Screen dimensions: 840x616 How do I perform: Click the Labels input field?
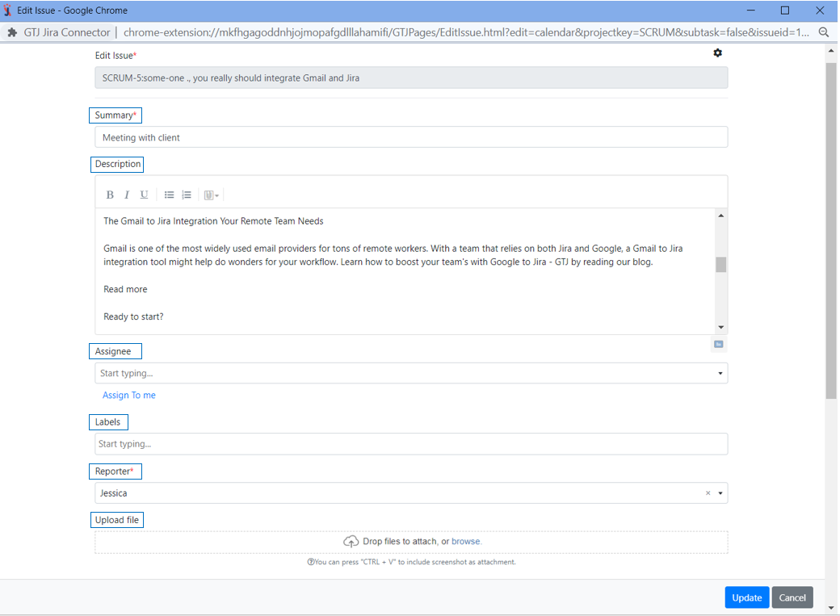pyautogui.click(x=411, y=444)
